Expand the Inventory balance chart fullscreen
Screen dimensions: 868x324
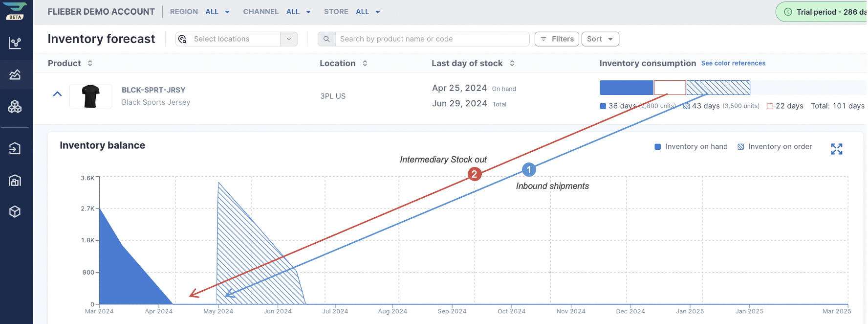coord(836,149)
